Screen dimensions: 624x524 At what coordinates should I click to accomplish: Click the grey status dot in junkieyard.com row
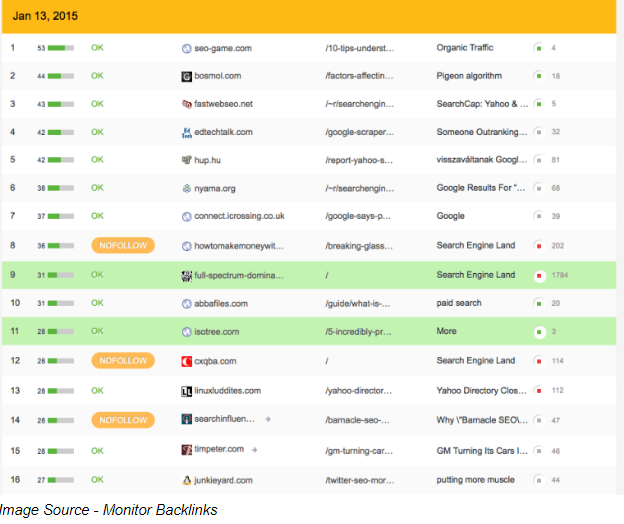click(539, 480)
